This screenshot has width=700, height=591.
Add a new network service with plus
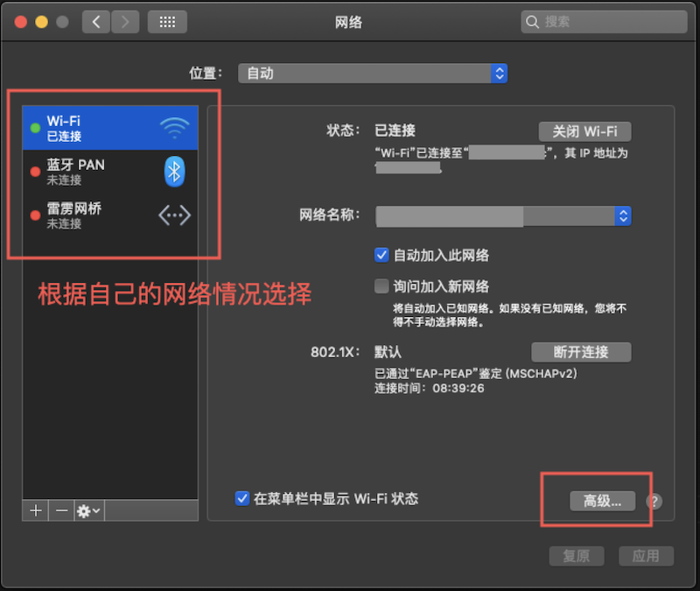(36, 510)
